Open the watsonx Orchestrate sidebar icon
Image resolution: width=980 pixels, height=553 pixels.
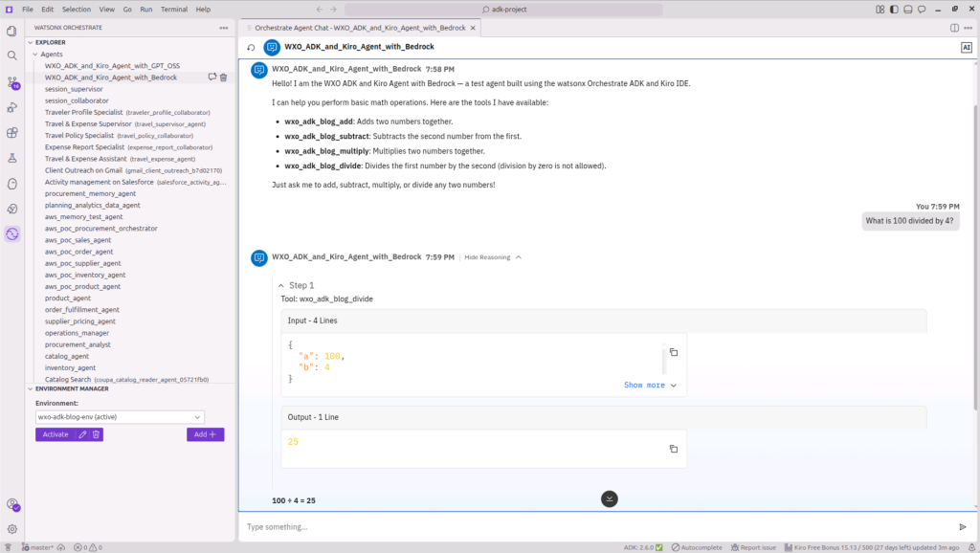[x=11, y=233]
